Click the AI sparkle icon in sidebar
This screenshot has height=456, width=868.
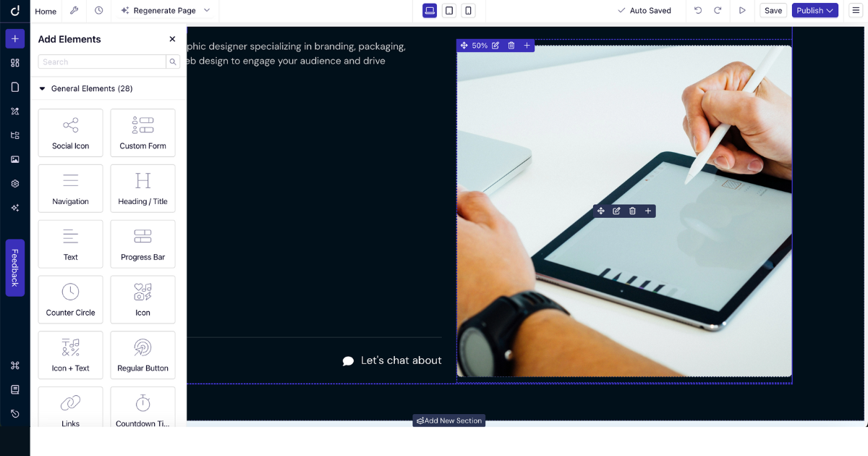[15, 208]
